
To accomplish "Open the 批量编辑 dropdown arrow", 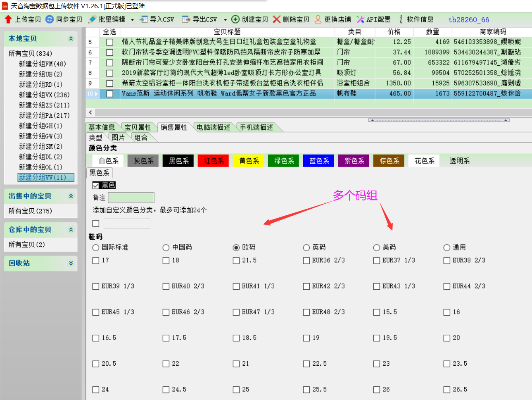I will tap(132, 20).
